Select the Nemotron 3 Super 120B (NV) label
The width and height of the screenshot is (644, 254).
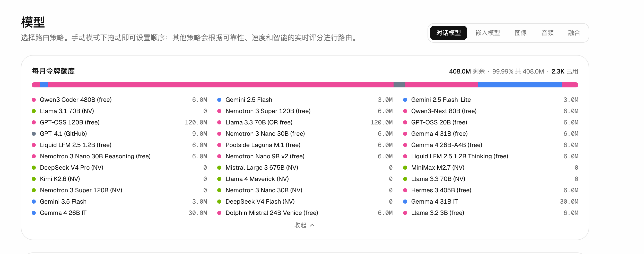81,190
